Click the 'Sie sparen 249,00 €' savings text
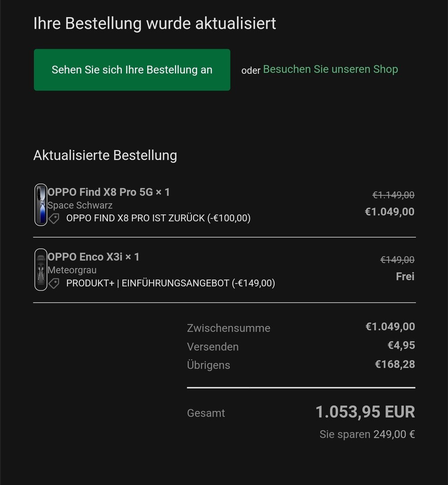 [x=367, y=435]
